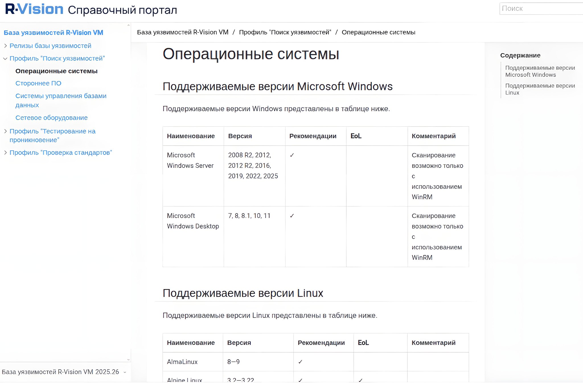Expand the Релизы базы уязвимостей chevron
This screenshot has height=392, width=583.
(5, 46)
